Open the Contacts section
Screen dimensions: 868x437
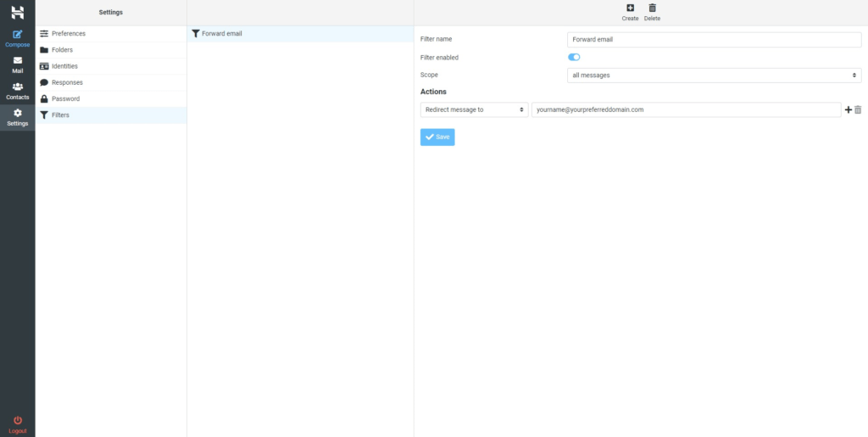[18, 92]
